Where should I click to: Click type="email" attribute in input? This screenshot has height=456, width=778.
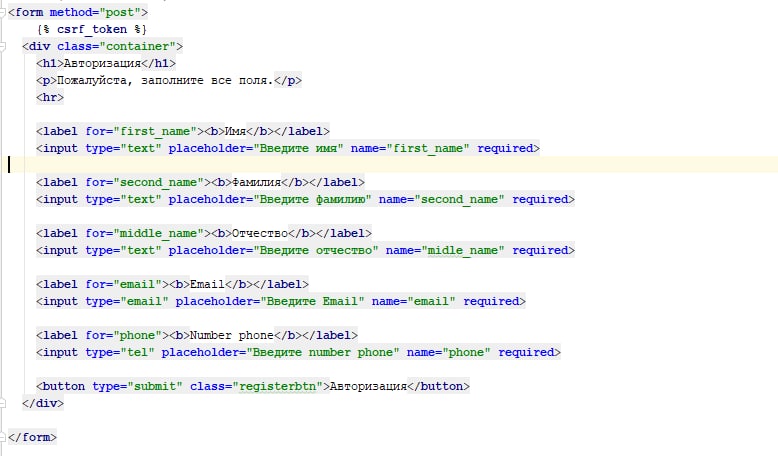tap(127, 301)
